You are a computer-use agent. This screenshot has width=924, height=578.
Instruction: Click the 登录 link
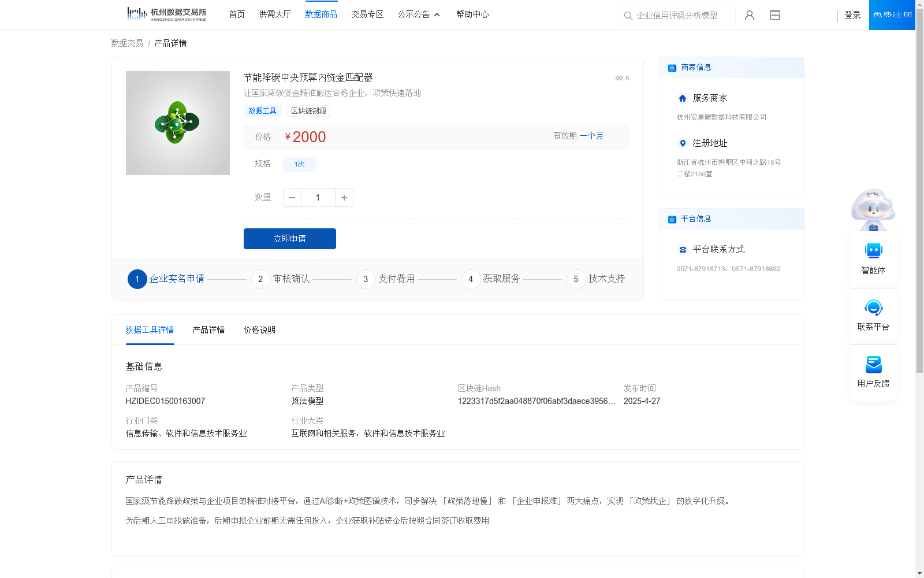[852, 15]
